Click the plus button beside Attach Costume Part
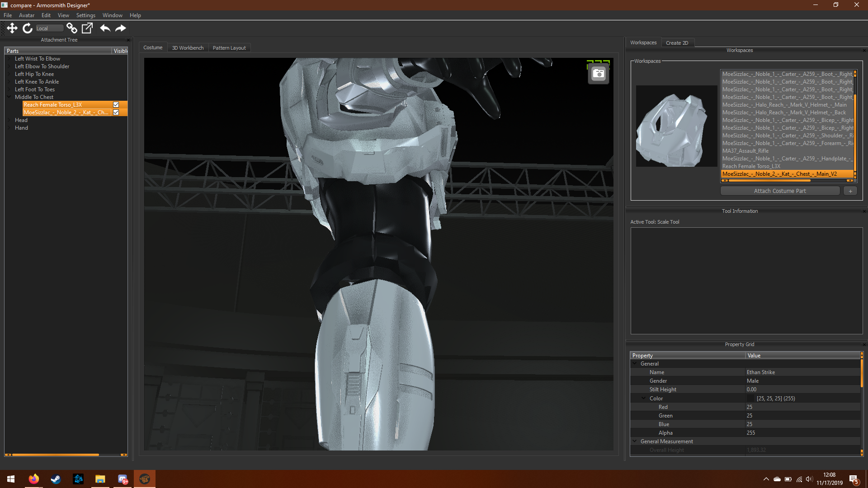 point(850,191)
